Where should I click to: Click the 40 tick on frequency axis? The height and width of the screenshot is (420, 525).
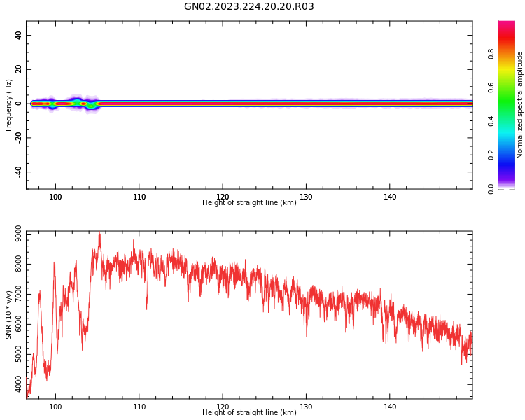tap(18, 35)
